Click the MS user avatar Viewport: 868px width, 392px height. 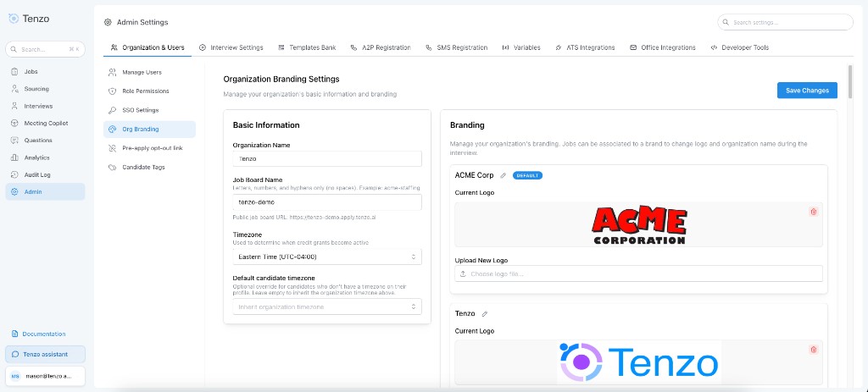pyautogui.click(x=15, y=376)
